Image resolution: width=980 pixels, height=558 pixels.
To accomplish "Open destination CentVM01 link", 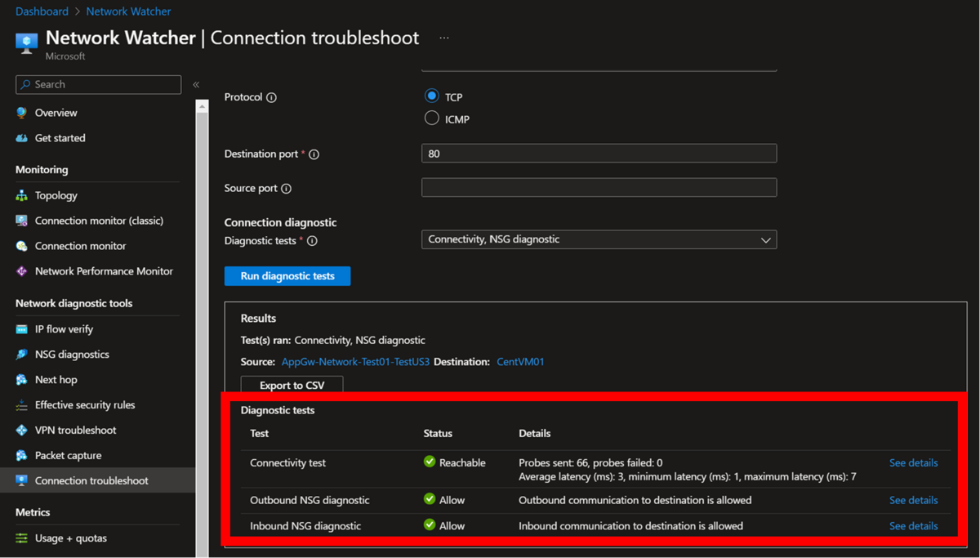I will click(520, 362).
